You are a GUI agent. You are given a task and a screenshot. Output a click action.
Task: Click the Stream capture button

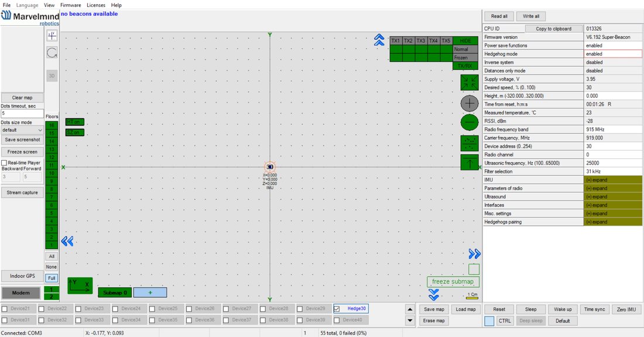click(x=22, y=192)
